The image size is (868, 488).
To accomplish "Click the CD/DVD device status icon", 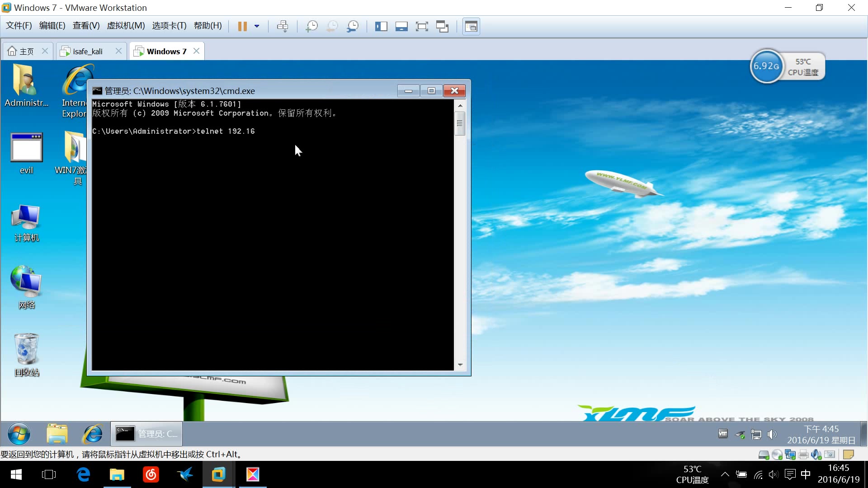I will pos(777,455).
